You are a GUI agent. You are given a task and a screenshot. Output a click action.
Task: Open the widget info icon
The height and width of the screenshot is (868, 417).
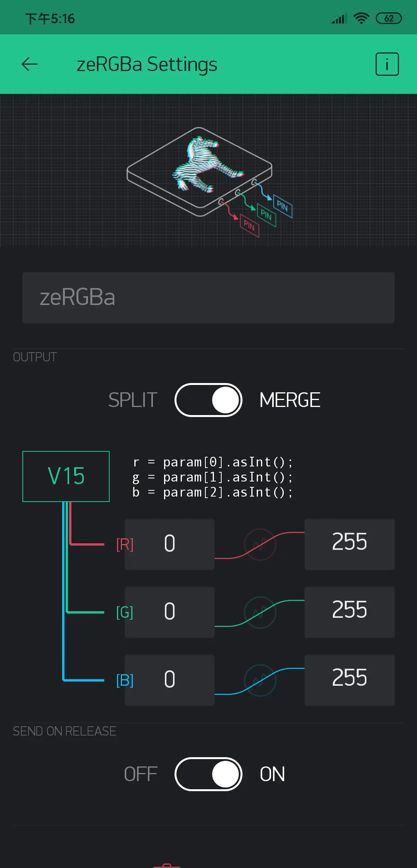(387, 64)
